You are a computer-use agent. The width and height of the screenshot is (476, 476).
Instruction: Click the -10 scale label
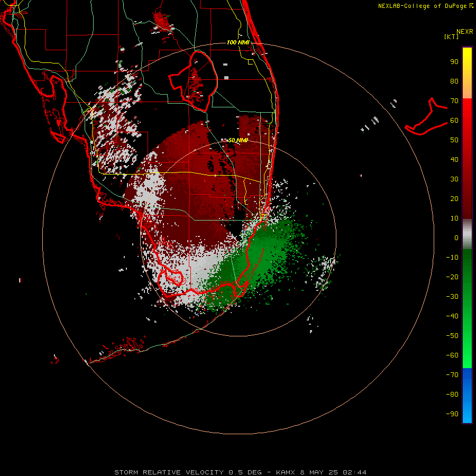coord(452,258)
